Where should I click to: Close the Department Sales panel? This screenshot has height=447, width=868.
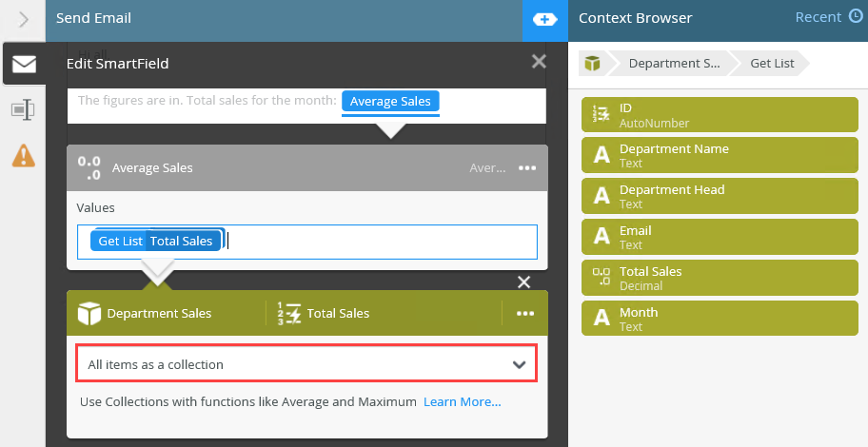tap(523, 282)
